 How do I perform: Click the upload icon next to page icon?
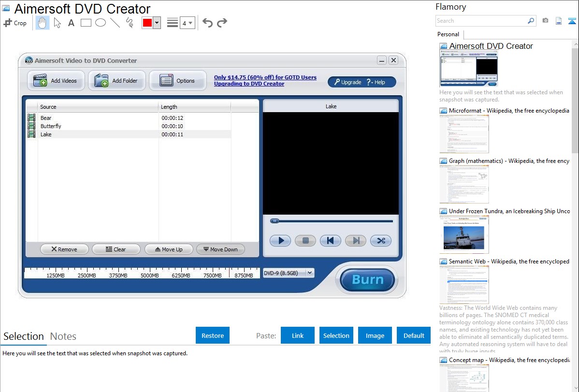[x=572, y=21]
